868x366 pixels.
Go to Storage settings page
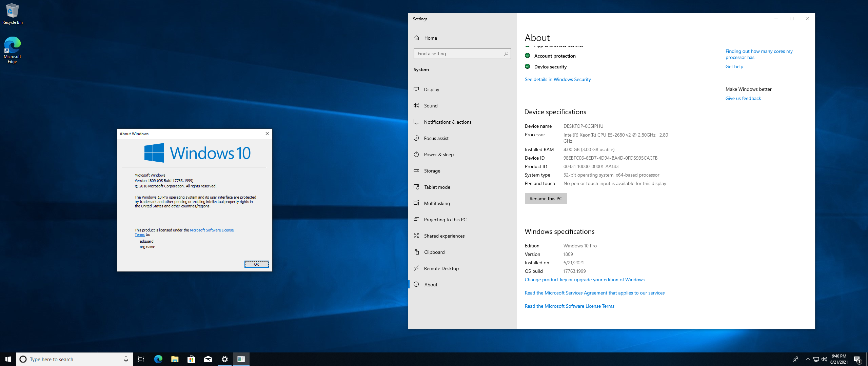click(x=462, y=171)
